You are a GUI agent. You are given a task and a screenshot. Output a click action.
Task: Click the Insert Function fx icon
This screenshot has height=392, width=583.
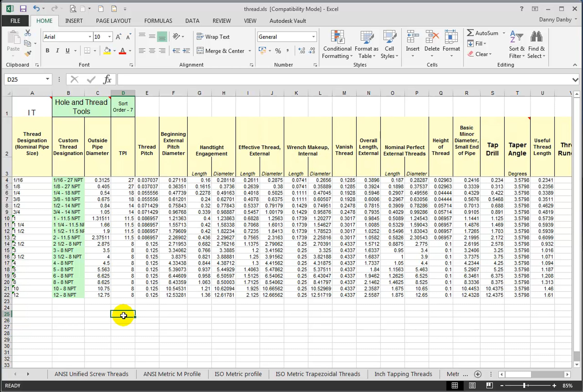(107, 79)
